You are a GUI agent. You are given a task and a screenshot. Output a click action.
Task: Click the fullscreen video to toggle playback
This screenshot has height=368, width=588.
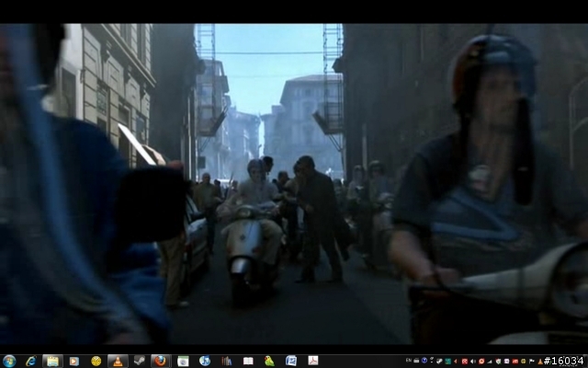[294, 184]
